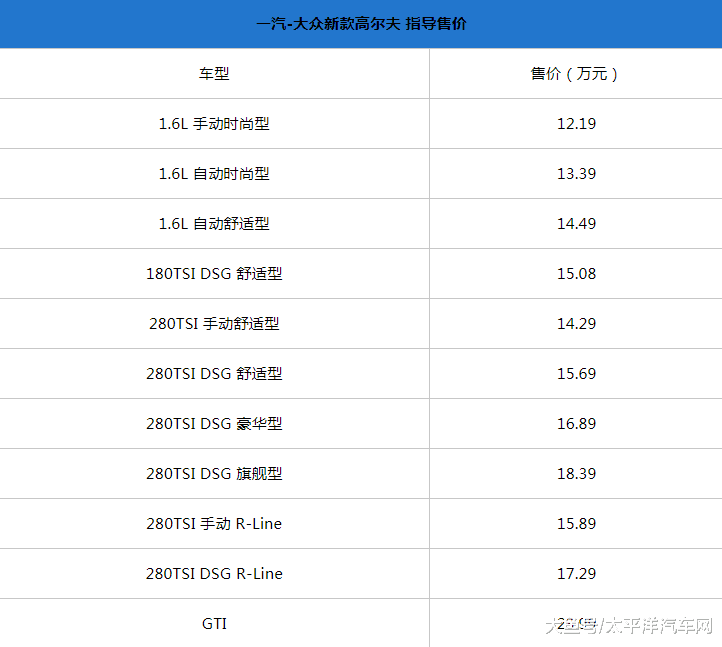
Task: Click the 'GTI' model cell
Action: 214,624
